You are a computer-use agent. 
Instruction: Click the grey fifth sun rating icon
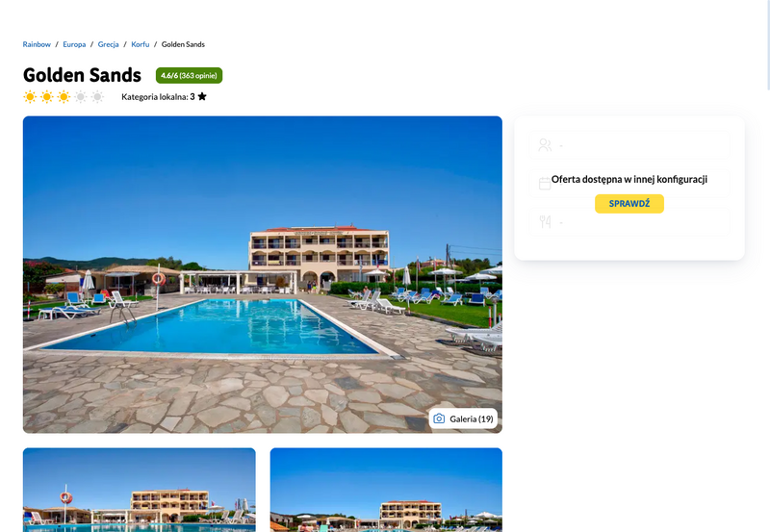98,96
